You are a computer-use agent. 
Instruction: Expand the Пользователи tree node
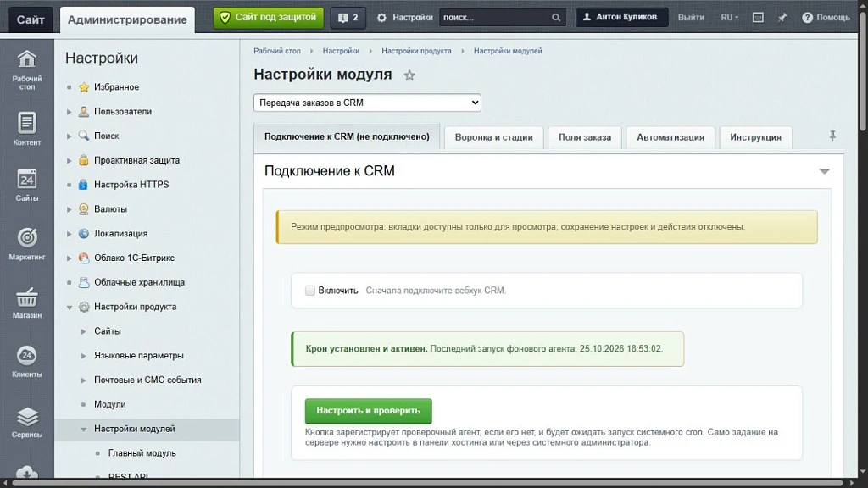pyautogui.click(x=70, y=112)
